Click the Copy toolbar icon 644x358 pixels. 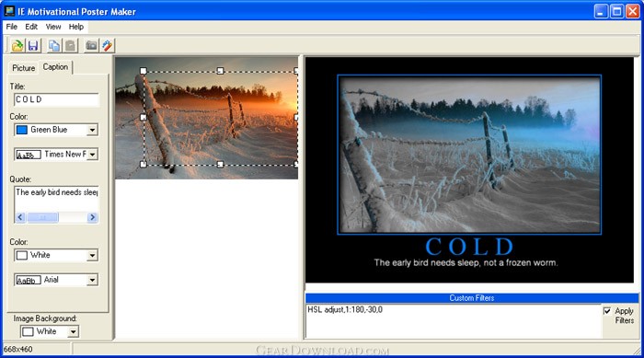(53, 46)
